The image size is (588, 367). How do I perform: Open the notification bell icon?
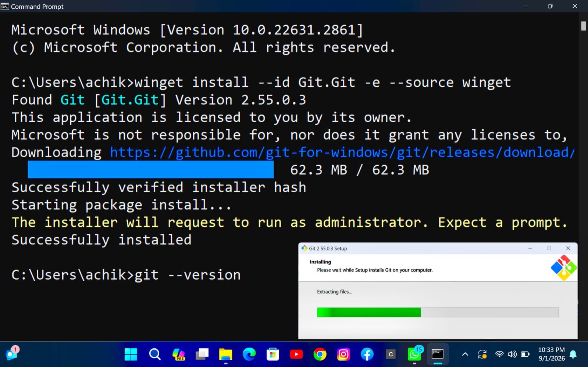click(x=573, y=355)
